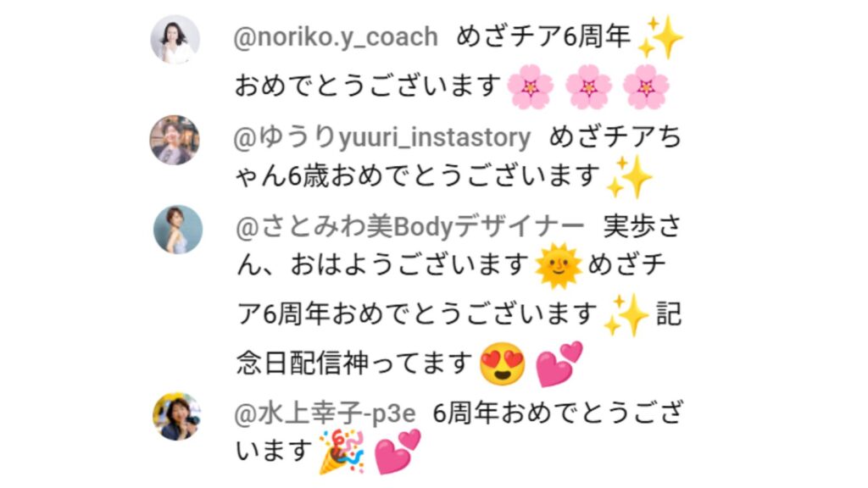Open noriko.y_coach's profile avatar
Screen dimensions: 868x488
pos(175,40)
